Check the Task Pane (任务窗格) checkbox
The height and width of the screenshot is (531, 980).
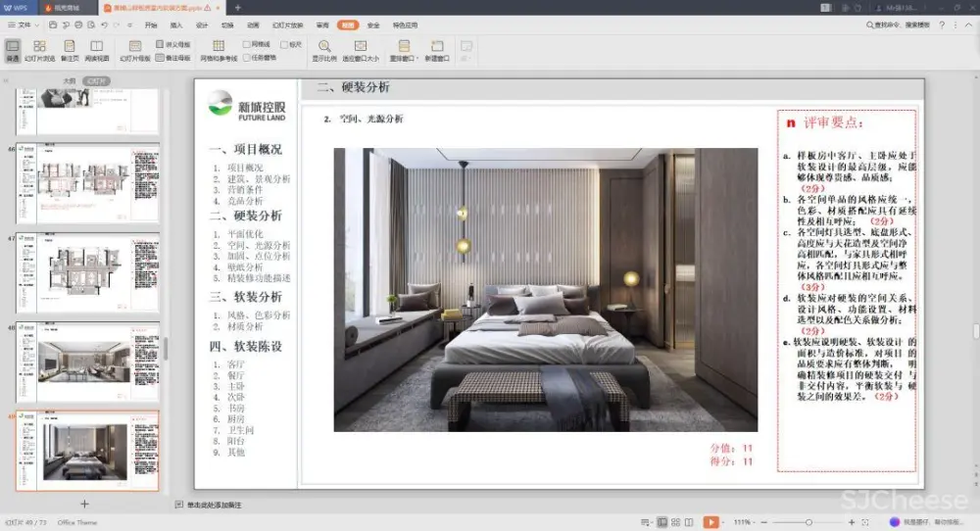coord(247,57)
